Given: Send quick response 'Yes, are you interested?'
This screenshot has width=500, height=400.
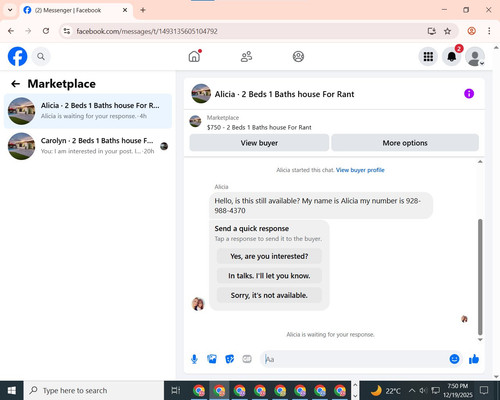Looking at the screenshot, I should point(269,256).
